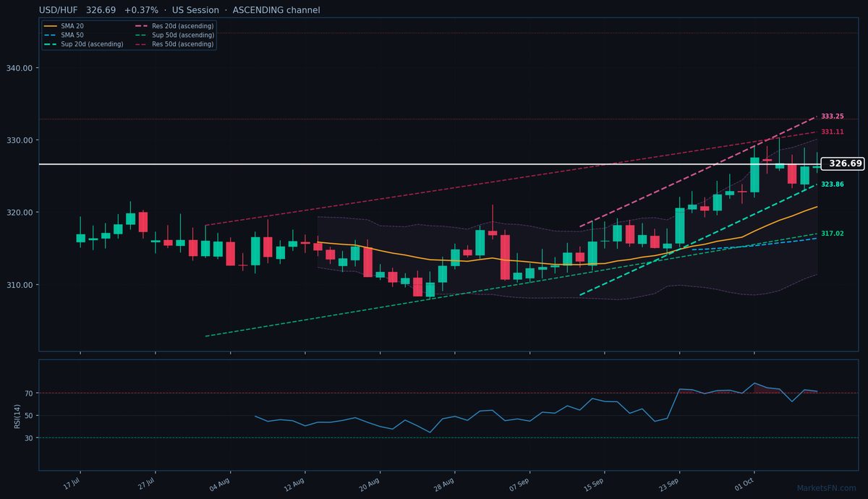Click SMA 50 legend entry
The height and width of the screenshot is (499, 868).
[x=72, y=35]
